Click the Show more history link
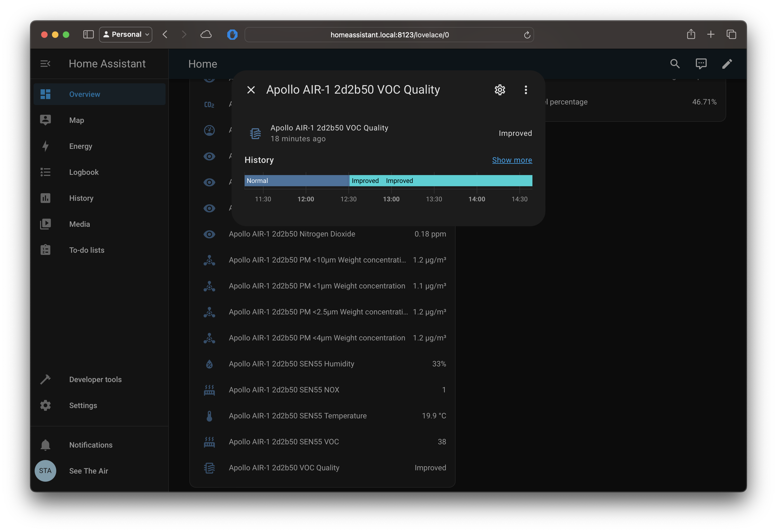Screen dimensions: 777x532 click(512, 160)
